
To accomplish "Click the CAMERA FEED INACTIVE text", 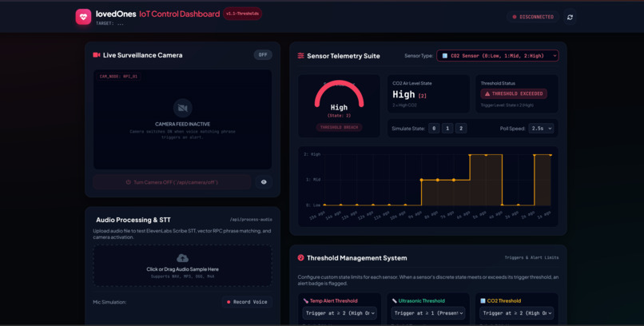I will [183, 124].
